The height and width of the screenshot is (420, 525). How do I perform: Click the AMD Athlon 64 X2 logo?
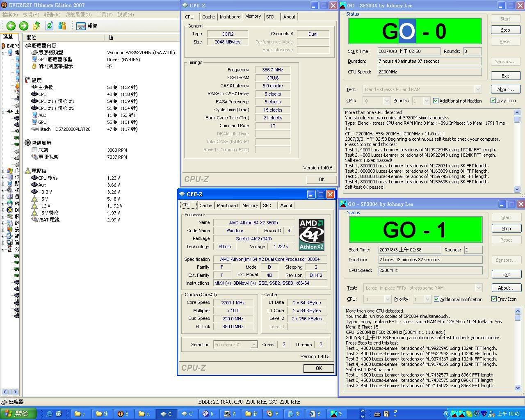point(311,235)
